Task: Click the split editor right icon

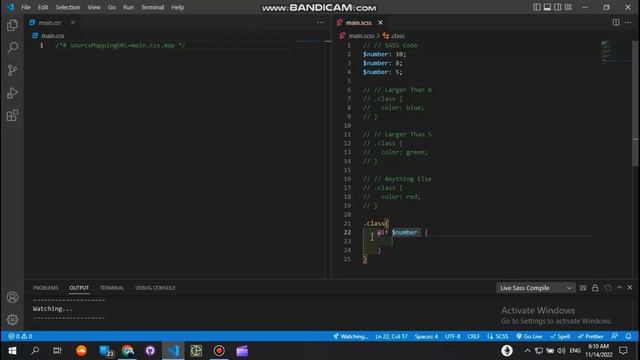Action: (x=616, y=22)
